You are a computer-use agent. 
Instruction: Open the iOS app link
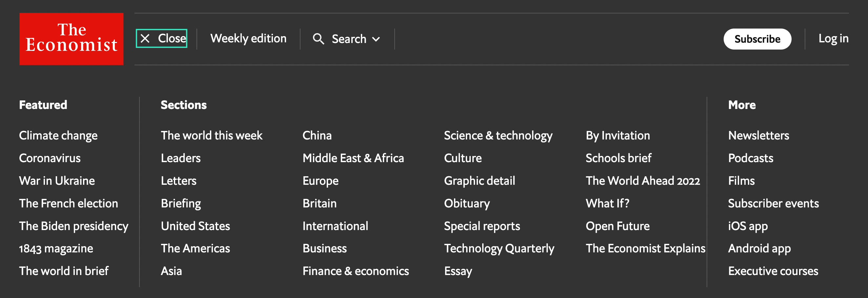click(x=748, y=226)
